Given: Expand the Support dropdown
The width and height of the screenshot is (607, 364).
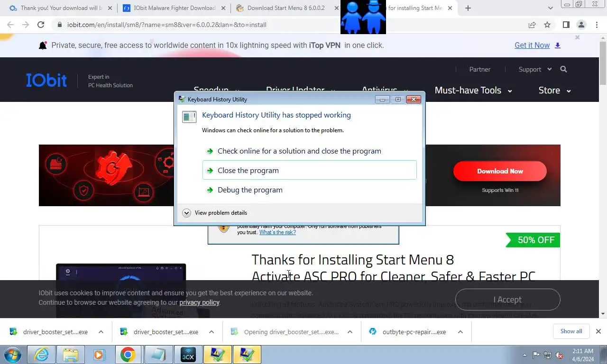Looking at the screenshot, I should click(535, 69).
